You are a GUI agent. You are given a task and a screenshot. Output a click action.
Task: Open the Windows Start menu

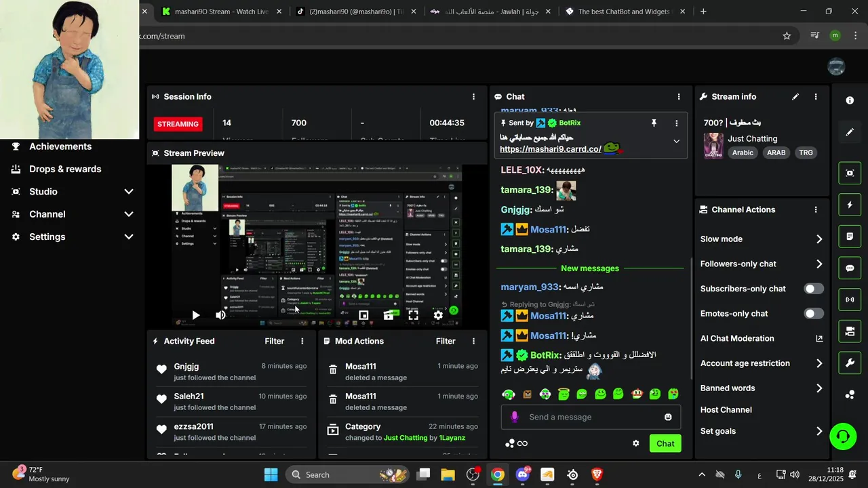click(271, 474)
